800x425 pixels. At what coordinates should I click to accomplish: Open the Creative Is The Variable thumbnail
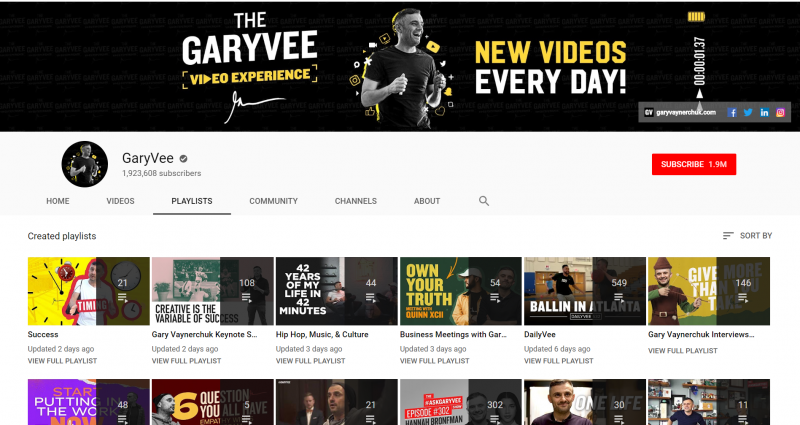213,291
